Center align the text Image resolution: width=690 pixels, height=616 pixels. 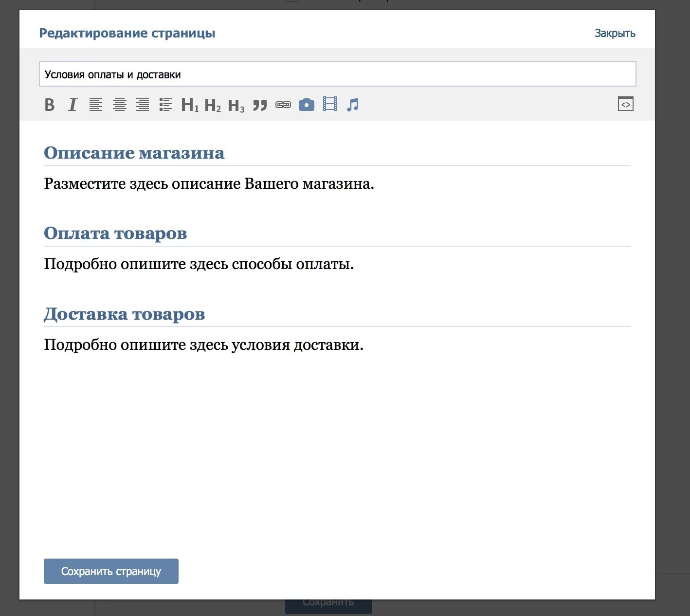(x=120, y=105)
